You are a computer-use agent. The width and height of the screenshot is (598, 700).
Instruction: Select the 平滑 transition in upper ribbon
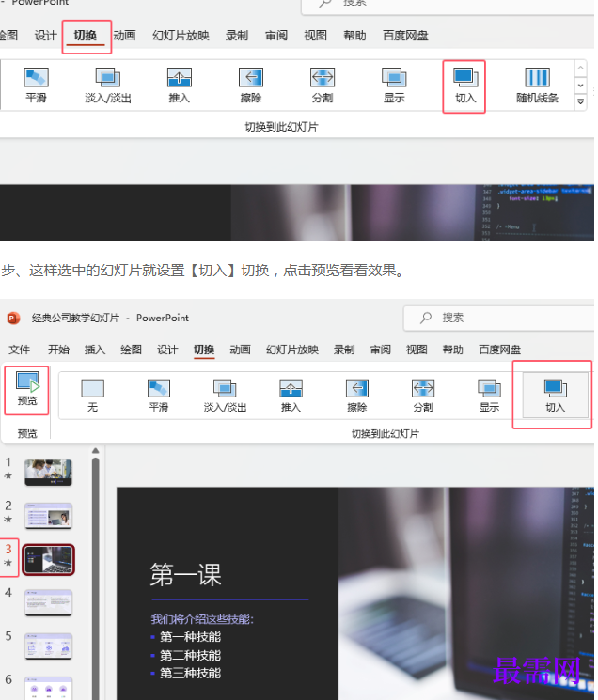(36, 86)
